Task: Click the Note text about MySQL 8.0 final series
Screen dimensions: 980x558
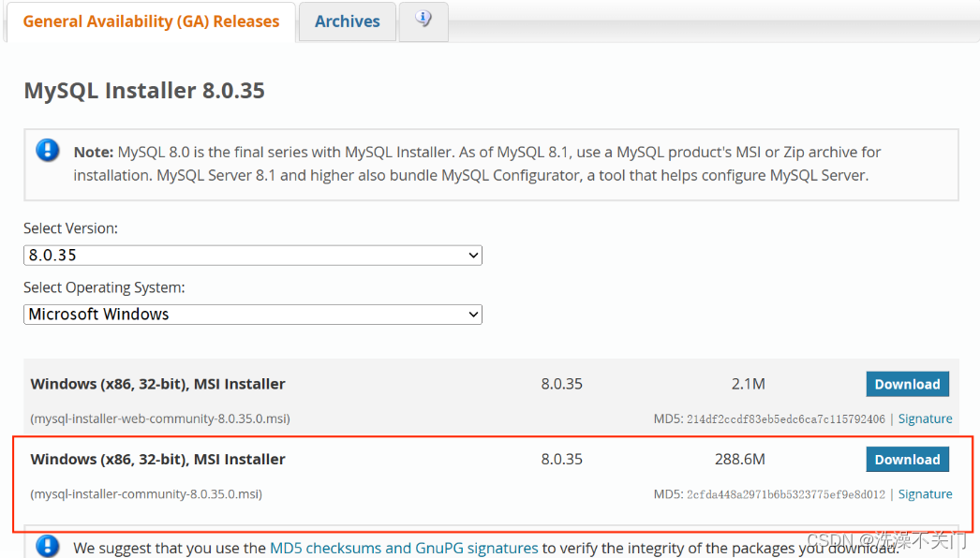Action: click(478, 164)
